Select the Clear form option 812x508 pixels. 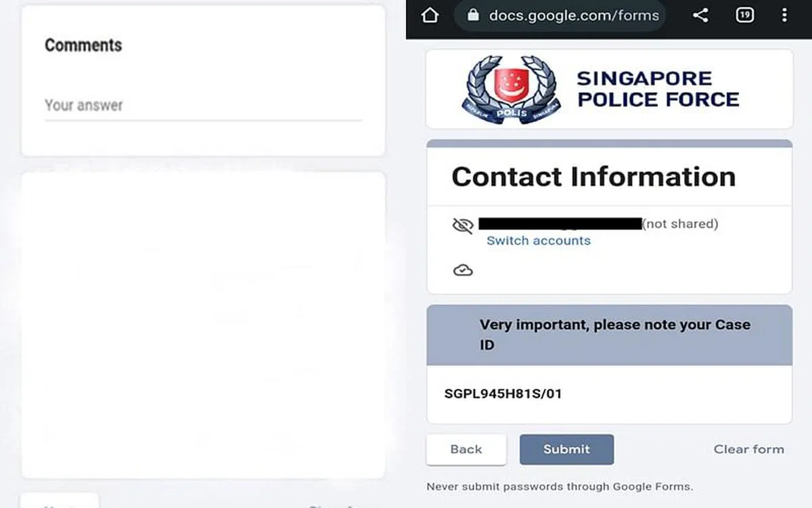(748, 449)
